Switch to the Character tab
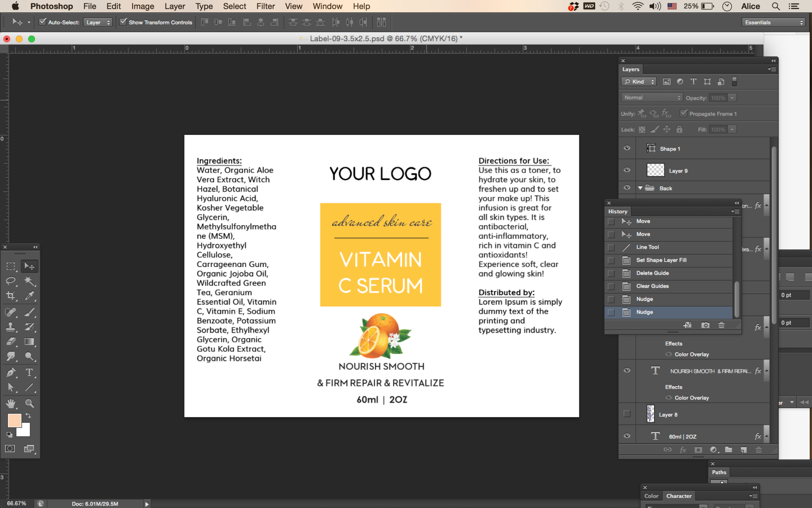This screenshot has height=508, width=812. click(679, 496)
